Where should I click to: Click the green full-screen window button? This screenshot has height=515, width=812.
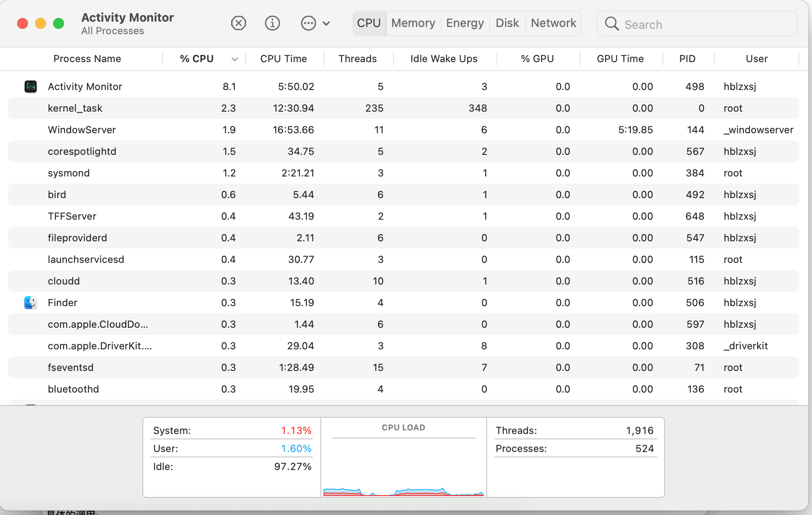click(59, 23)
